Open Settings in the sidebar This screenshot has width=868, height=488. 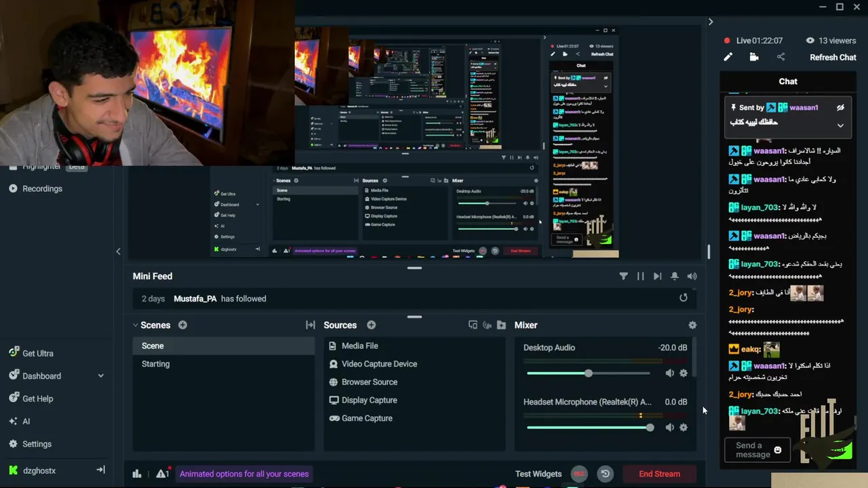(37, 444)
